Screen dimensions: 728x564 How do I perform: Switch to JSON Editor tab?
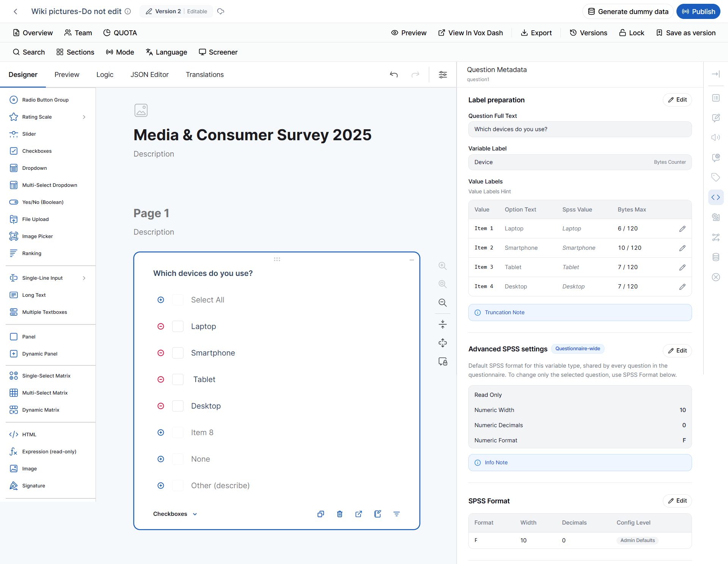[x=149, y=75]
